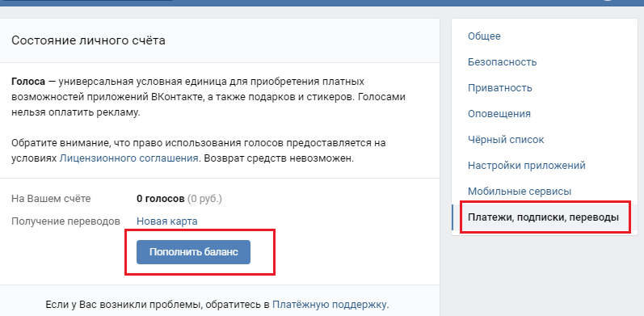
Task: Click the bold Голоса term
Action: click(28, 82)
